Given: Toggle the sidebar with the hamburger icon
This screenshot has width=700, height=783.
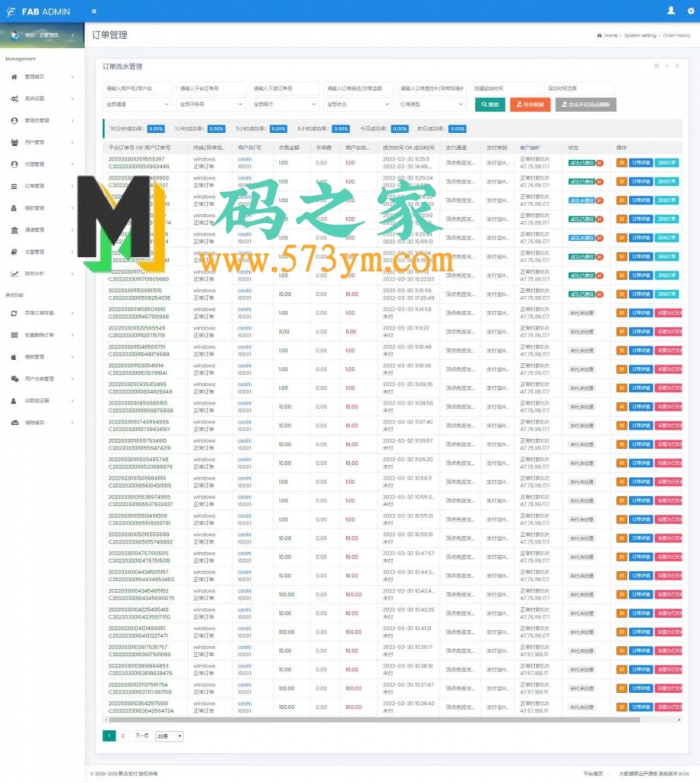Looking at the screenshot, I should pyautogui.click(x=94, y=11).
